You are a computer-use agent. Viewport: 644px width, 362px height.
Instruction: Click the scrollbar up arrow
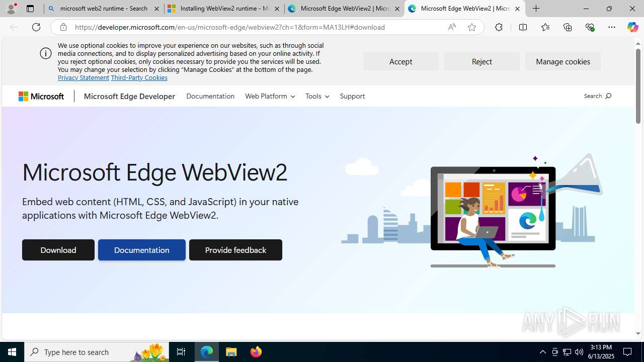pyautogui.click(x=638, y=43)
